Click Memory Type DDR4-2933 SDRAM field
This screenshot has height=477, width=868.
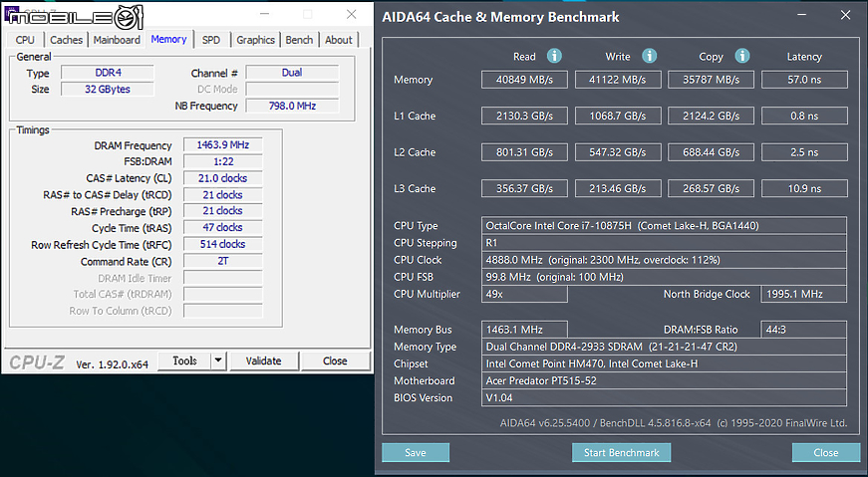pyautogui.click(x=664, y=347)
